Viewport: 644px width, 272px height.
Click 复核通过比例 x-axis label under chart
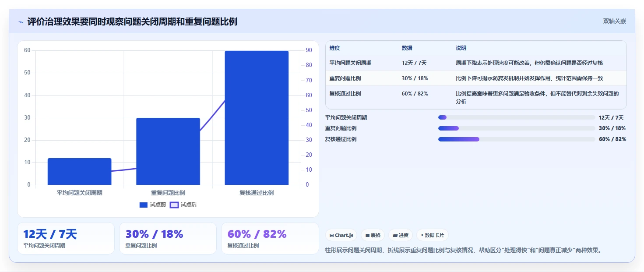[x=257, y=193]
